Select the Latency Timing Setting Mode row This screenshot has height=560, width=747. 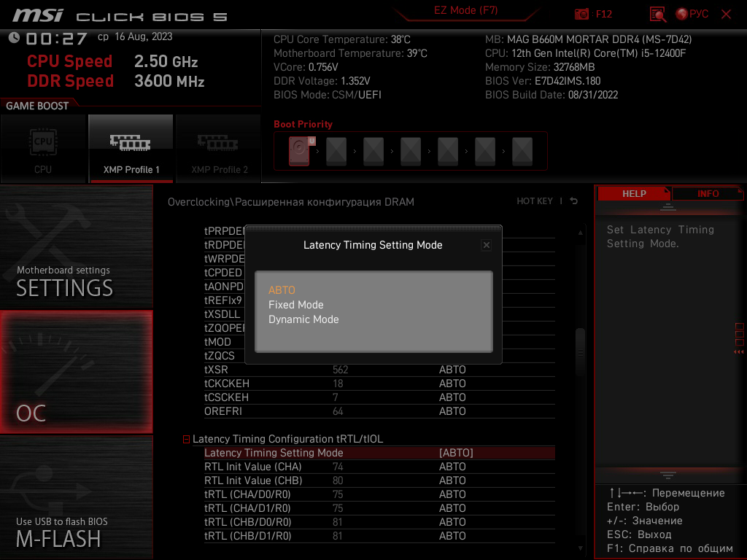click(x=379, y=453)
